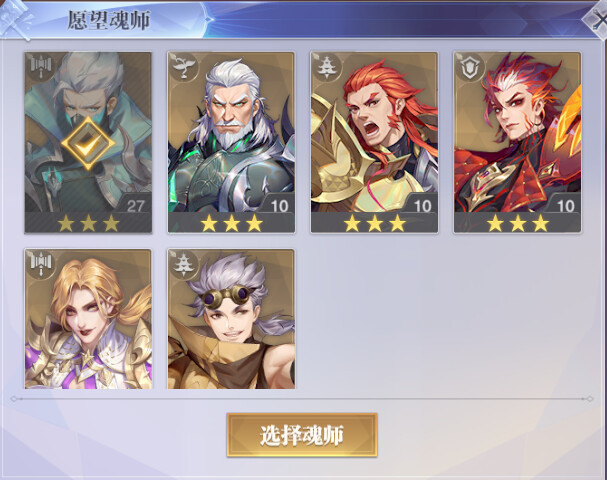This screenshot has width=607, height=480.
Task: Click the level 27 badge on masked hero
Action: point(135,206)
